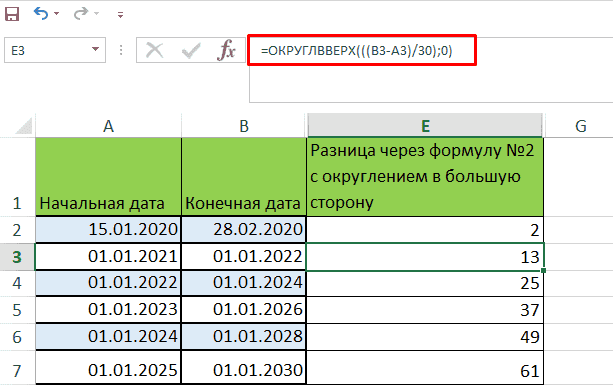Click cell A3 with 01.01.2021
The image size is (613, 385).
click(108, 257)
